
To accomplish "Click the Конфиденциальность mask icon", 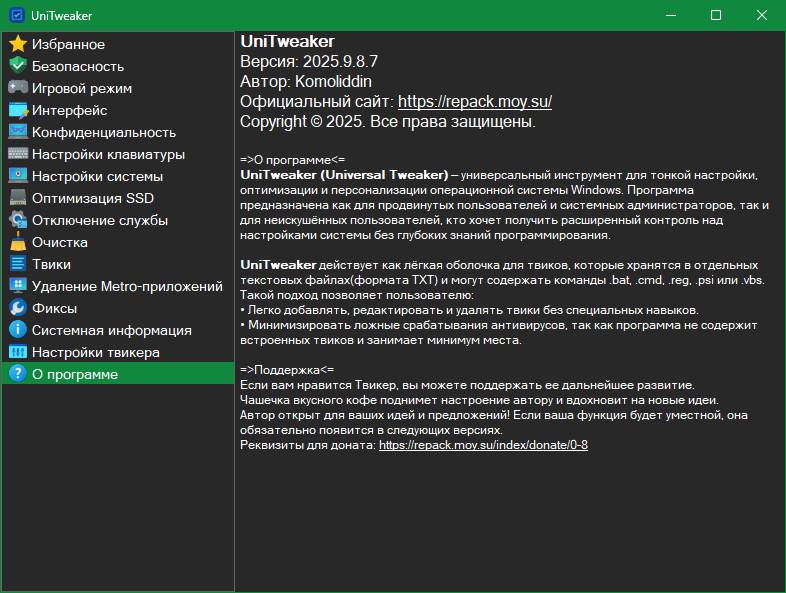I will tap(18, 132).
